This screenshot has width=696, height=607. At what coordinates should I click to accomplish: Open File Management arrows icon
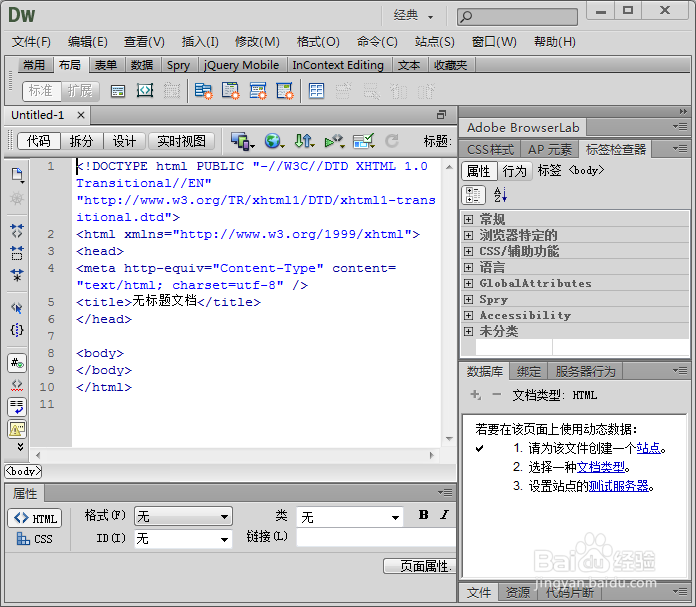coord(304,142)
